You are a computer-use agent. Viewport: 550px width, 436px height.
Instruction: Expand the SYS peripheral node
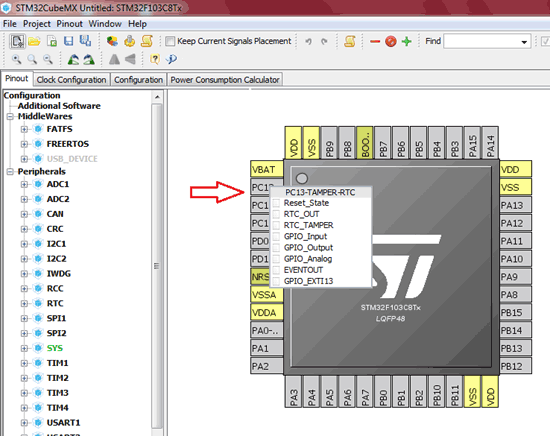pos(24,348)
